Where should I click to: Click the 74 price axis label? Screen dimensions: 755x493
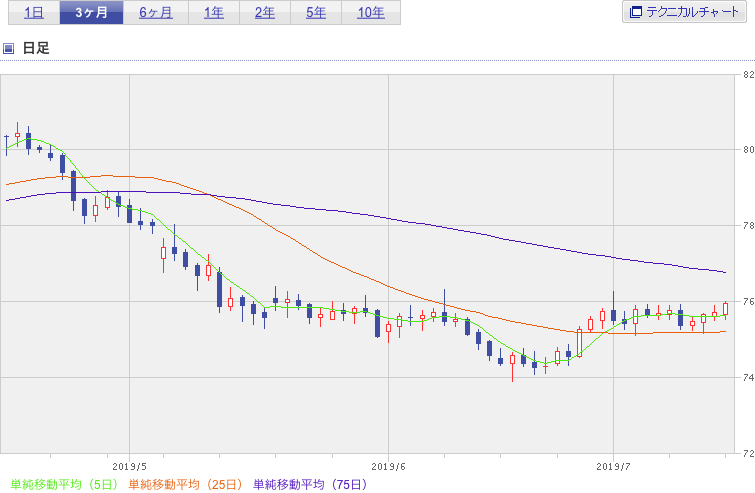749,377
